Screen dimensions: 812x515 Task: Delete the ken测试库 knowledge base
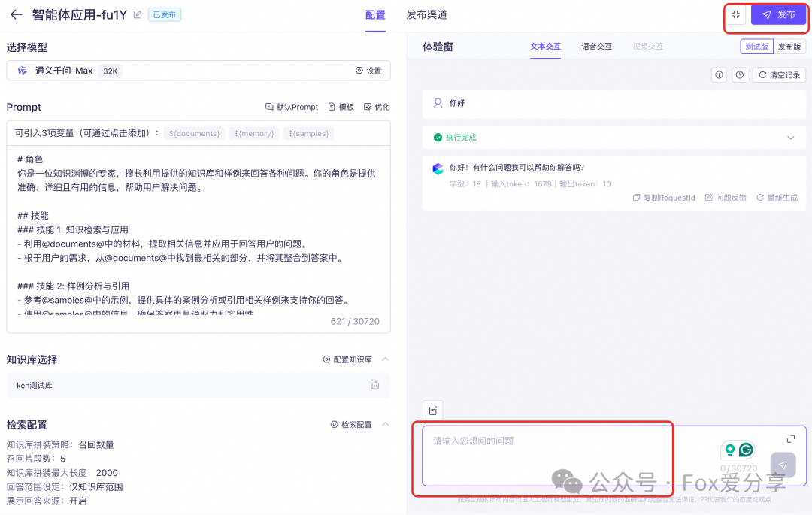375,386
